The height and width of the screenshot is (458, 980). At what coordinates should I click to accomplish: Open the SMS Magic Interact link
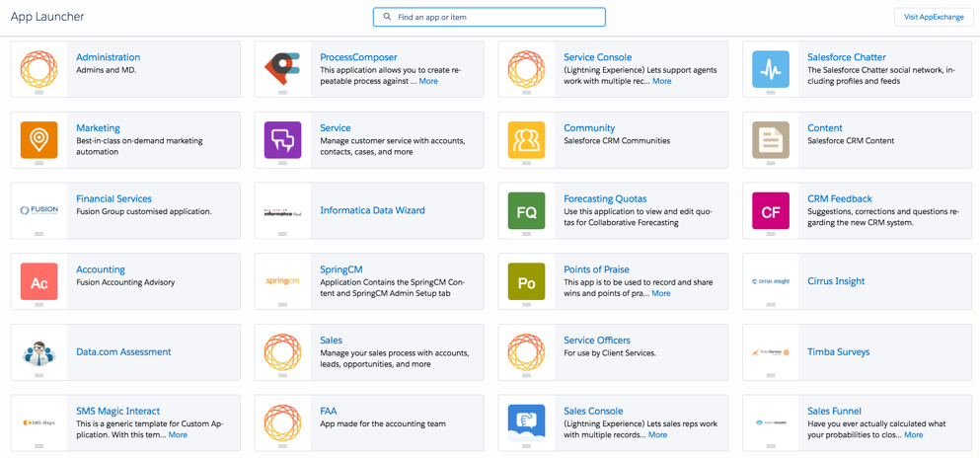tap(118, 412)
